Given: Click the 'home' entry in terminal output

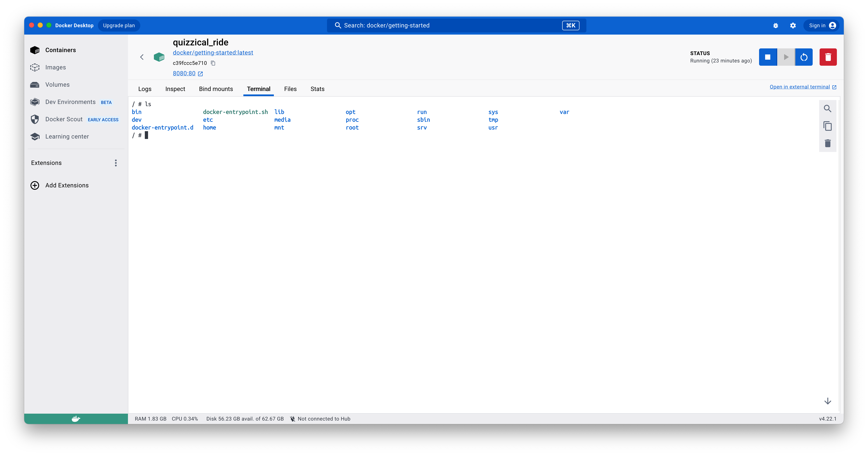Looking at the screenshot, I should (209, 127).
